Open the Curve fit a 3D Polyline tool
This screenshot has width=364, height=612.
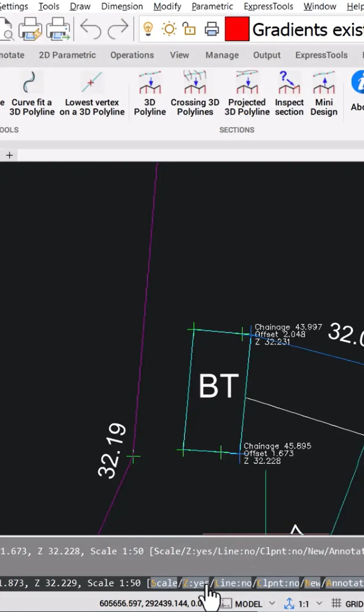(31, 94)
